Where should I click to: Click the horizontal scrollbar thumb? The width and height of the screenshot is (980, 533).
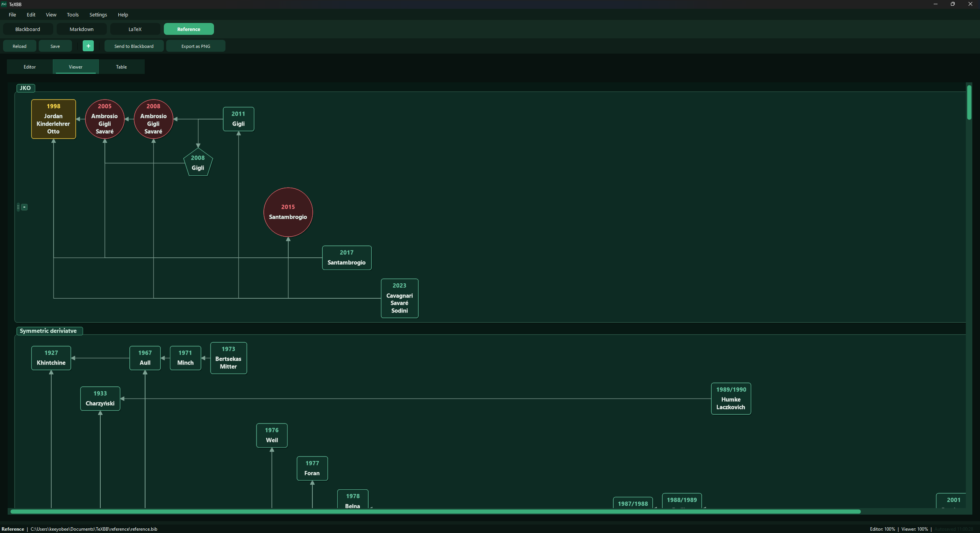point(436,512)
